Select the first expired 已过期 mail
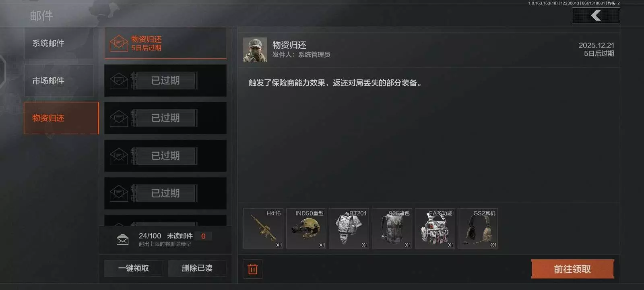 (165, 81)
